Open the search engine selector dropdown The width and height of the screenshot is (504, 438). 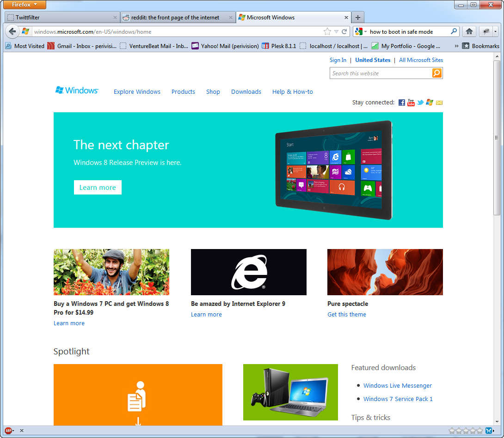click(x=361, y=31)
